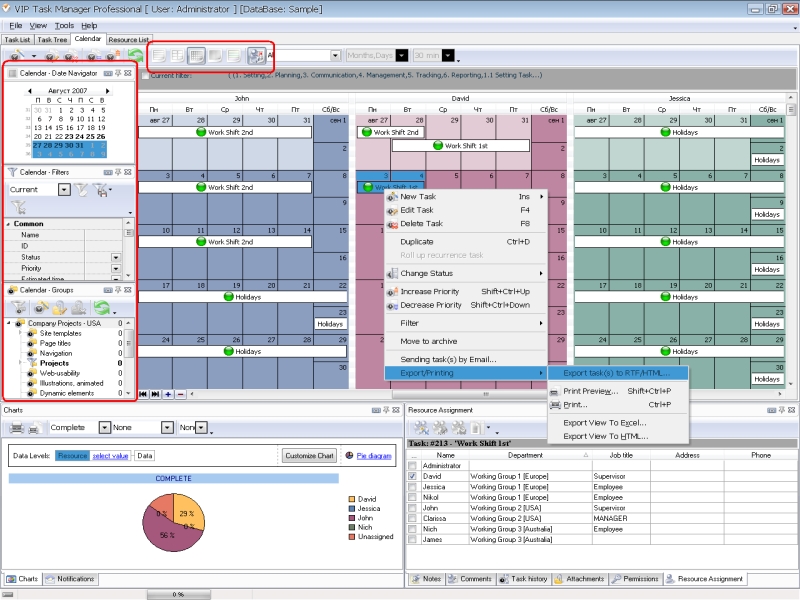800x600 pixels.
Task: Switch to the Task Tree tab
Action: click(x=52, y=39)
